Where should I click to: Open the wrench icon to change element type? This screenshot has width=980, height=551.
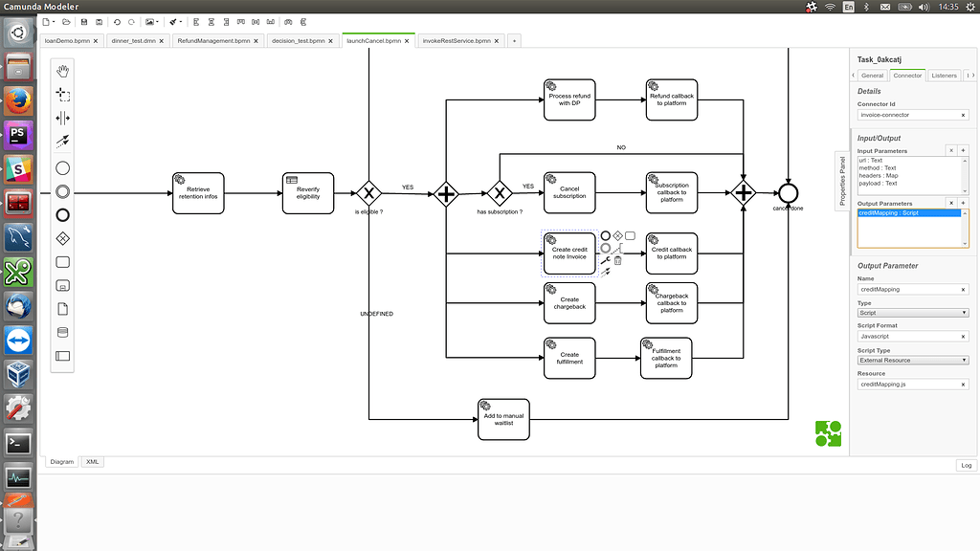(x=604, y=258)
